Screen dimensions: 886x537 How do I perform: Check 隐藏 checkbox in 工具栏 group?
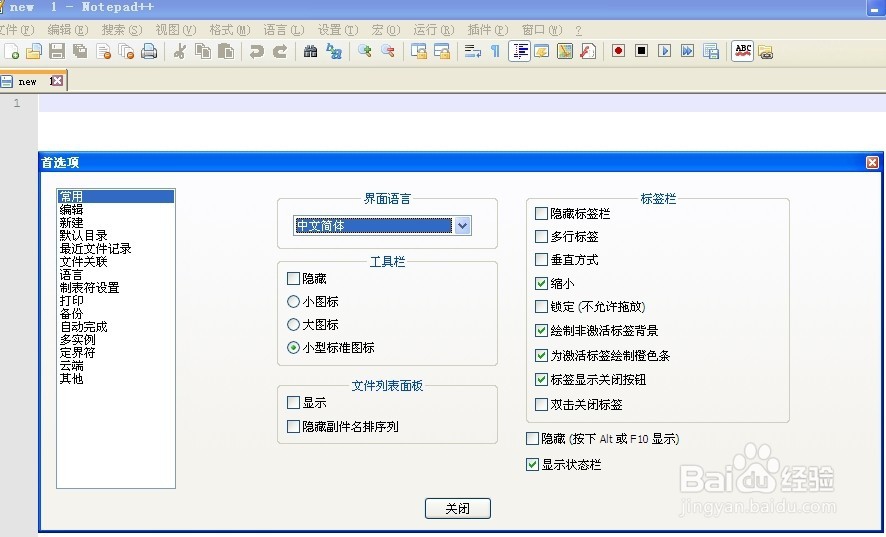(x=293, y=278)
